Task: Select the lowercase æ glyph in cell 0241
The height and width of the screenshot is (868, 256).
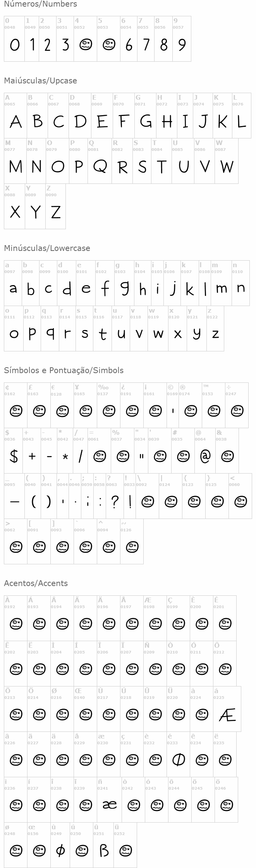Action: pos(110,805)
